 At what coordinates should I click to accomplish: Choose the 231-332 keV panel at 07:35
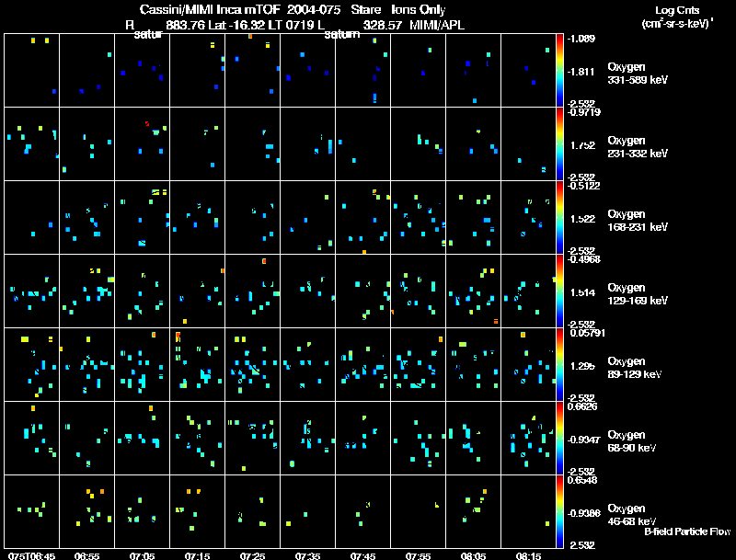(x=308, y=144)
